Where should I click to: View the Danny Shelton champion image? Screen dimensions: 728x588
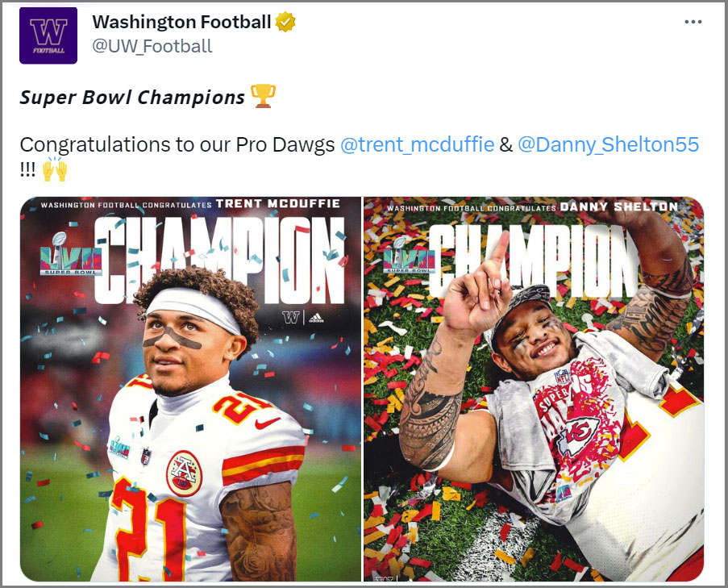(x=534, y=390)
